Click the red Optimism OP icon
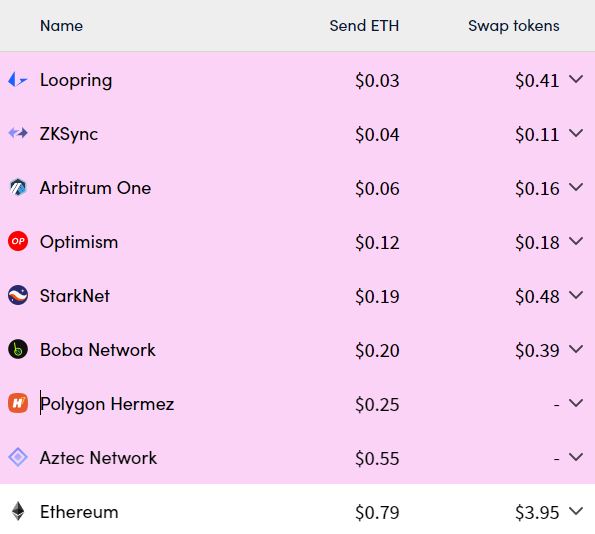This screenshot has height=534, width=595. click(x=18, y=241)
